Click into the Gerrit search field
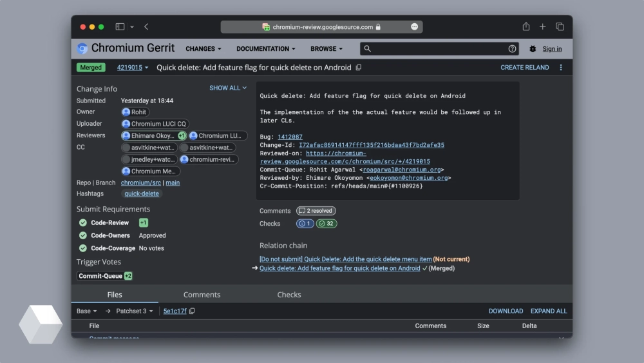 click(438, 49)
